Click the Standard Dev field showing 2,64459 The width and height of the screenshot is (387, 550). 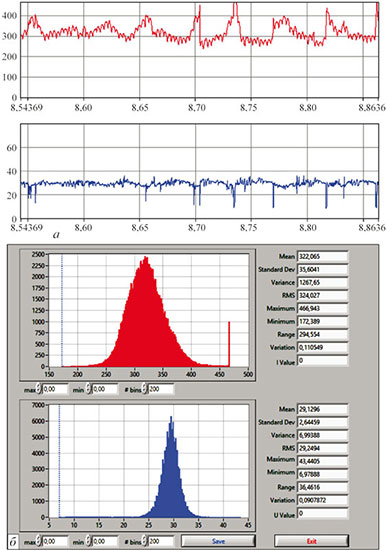[x=322, y=422]
